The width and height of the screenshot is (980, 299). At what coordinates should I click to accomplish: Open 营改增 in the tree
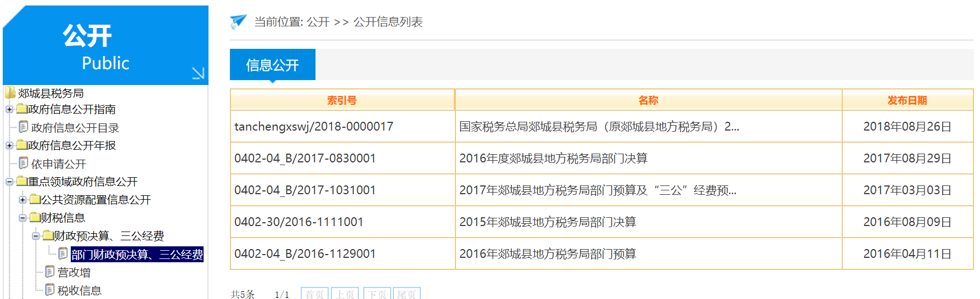pyautogui.click(x=74, y=272)
